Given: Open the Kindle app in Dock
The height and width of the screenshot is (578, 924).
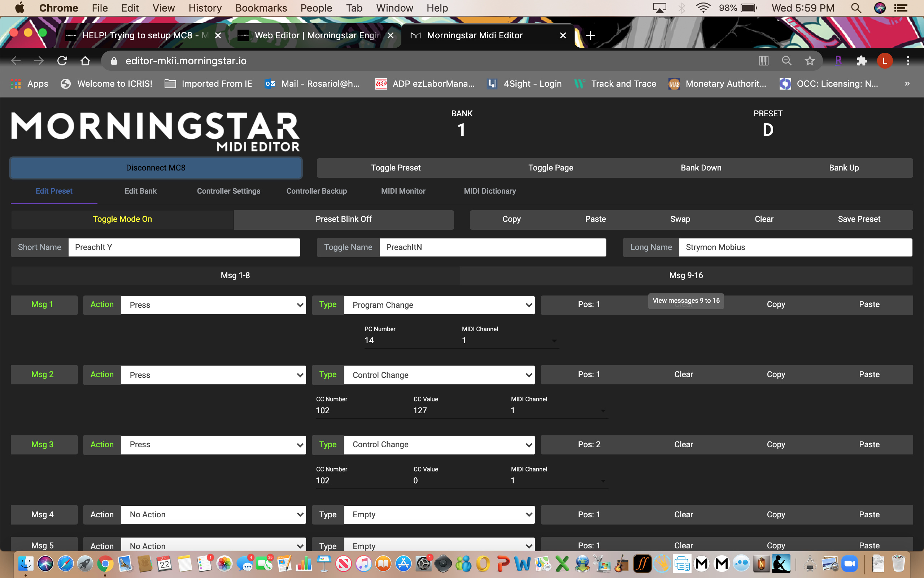Looking at the screenshot, I should pyautogui.click(x=781, y=564).
